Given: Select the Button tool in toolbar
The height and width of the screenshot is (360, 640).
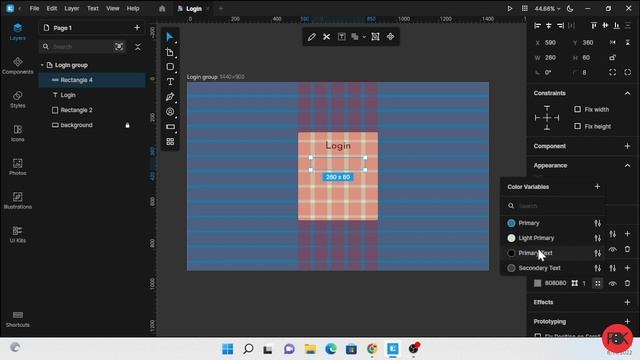Looking at the screenshot, I should click(x=170, y=127).
